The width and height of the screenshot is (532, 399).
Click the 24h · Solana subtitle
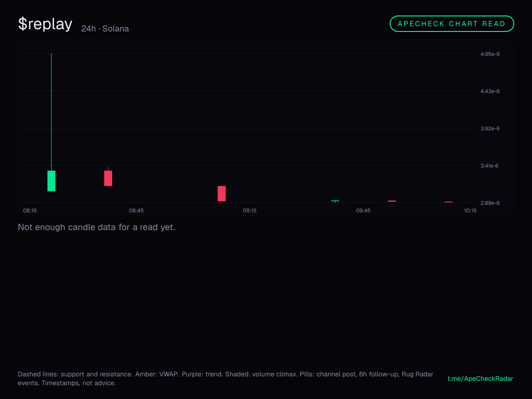(105, 29)
